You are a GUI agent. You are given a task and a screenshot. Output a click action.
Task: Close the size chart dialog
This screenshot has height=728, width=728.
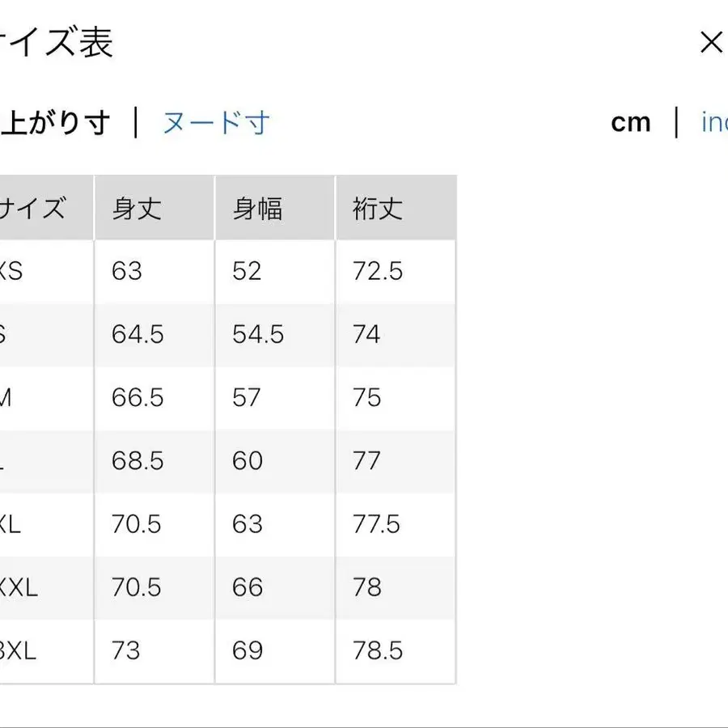[x=710, y=42]
